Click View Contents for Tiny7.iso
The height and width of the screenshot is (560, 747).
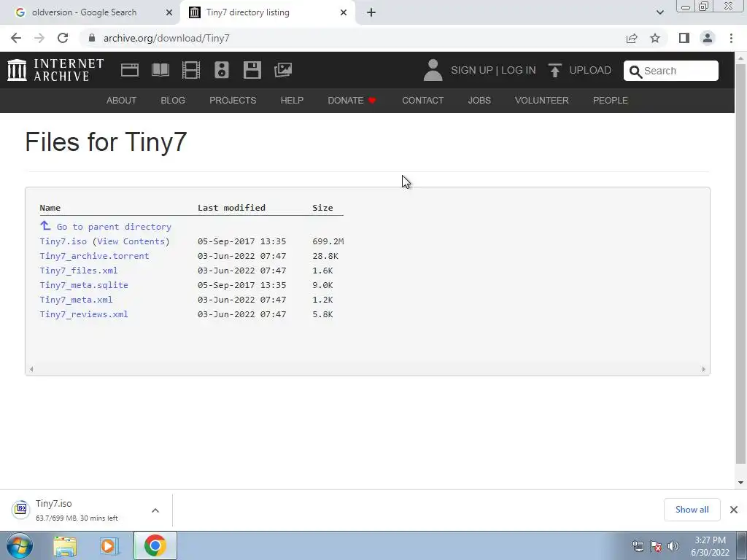[131, 241]
